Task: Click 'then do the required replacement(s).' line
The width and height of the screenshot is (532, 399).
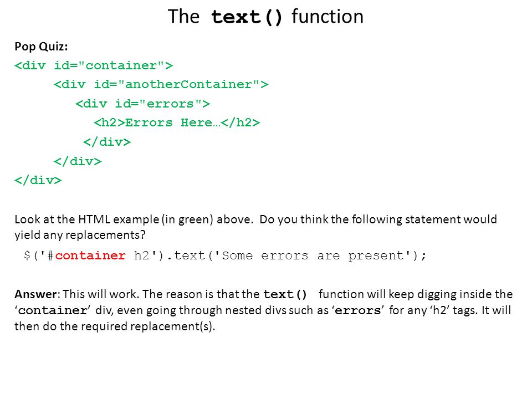Action: tap(115, 326)
